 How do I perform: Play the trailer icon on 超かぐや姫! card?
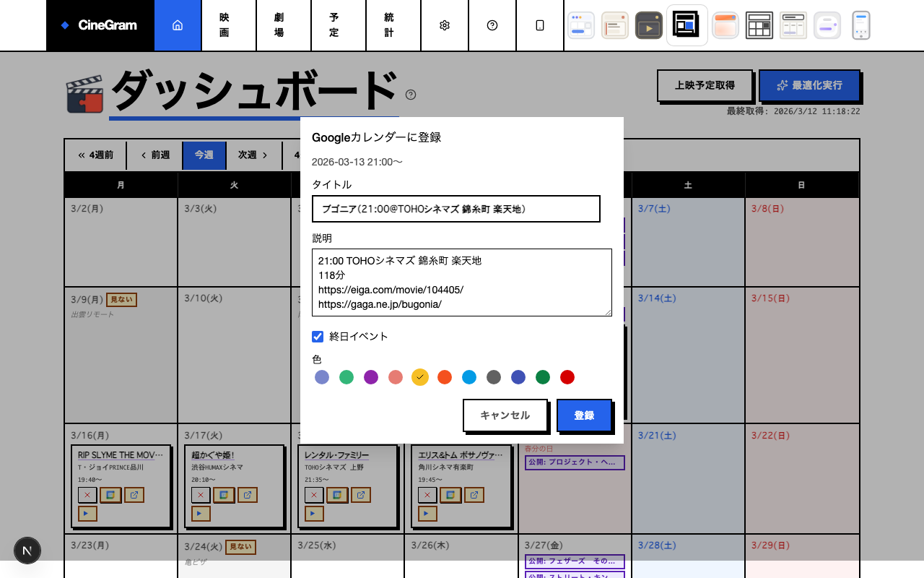[200, 513]
